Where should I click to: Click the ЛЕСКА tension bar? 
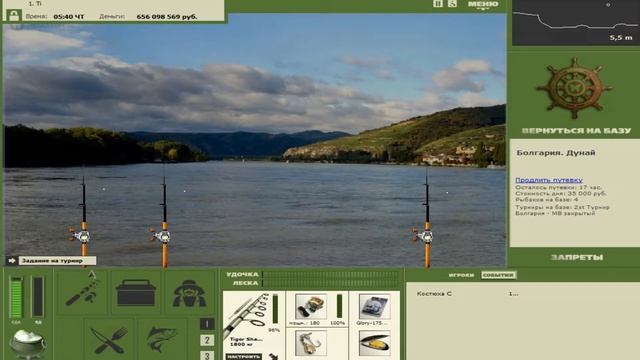tap(330, 283)
